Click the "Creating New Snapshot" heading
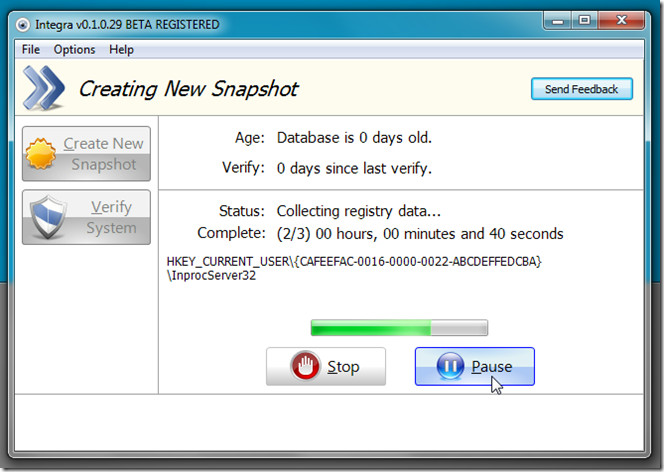 tap(188, 89)
